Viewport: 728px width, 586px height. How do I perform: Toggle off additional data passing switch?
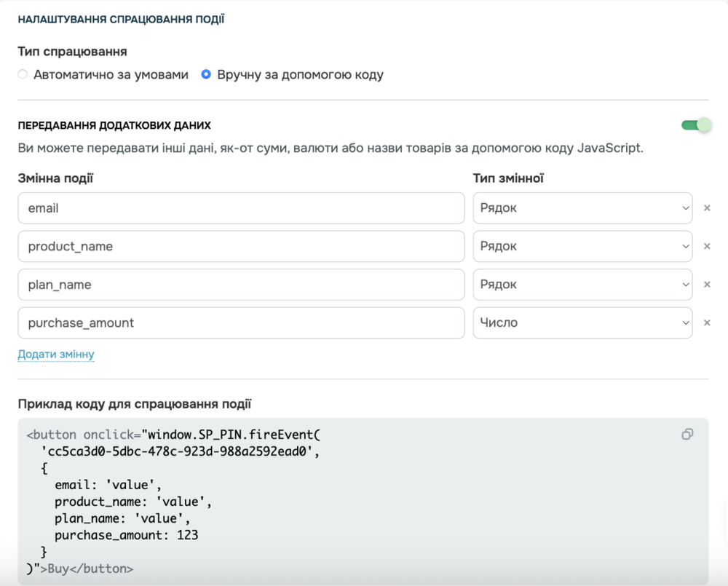[x=695, y=125]
